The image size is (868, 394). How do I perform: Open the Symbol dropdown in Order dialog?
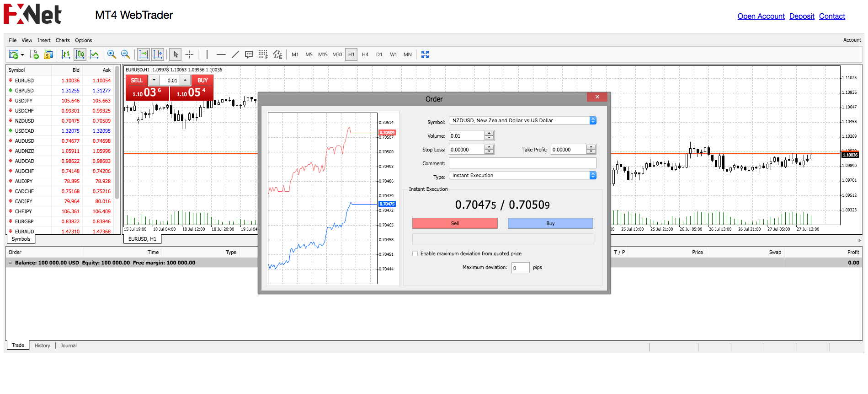tap(522, 120)
